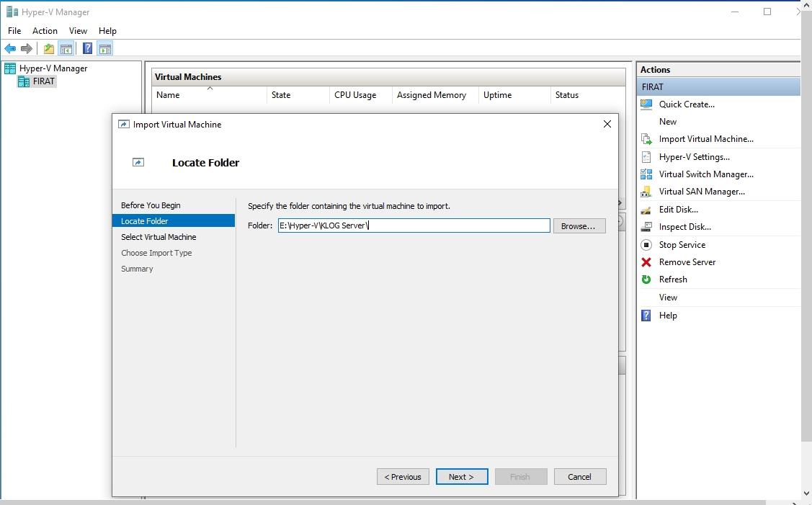Go to Select Virtual Machine step

159,237
